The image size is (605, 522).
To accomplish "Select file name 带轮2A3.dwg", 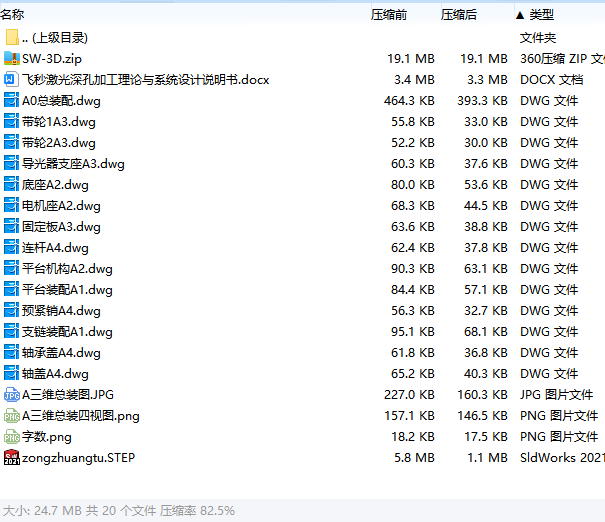I will 59,143.
